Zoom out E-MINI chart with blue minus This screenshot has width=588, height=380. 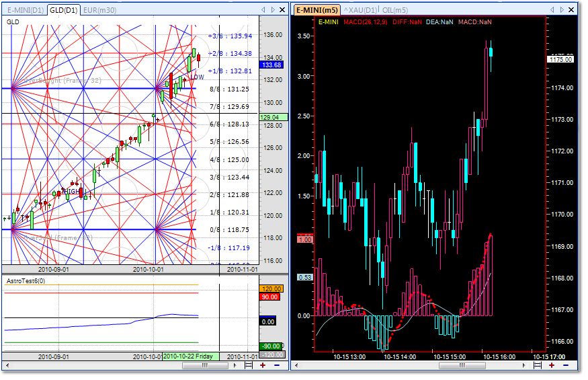pos(566,365)
